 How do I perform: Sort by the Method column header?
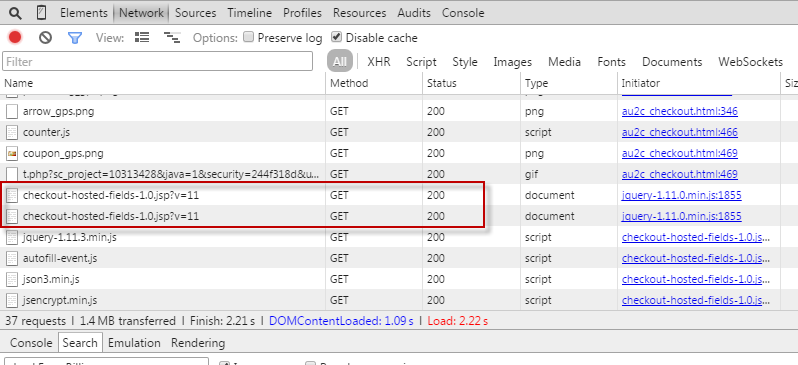click(374, 83)
